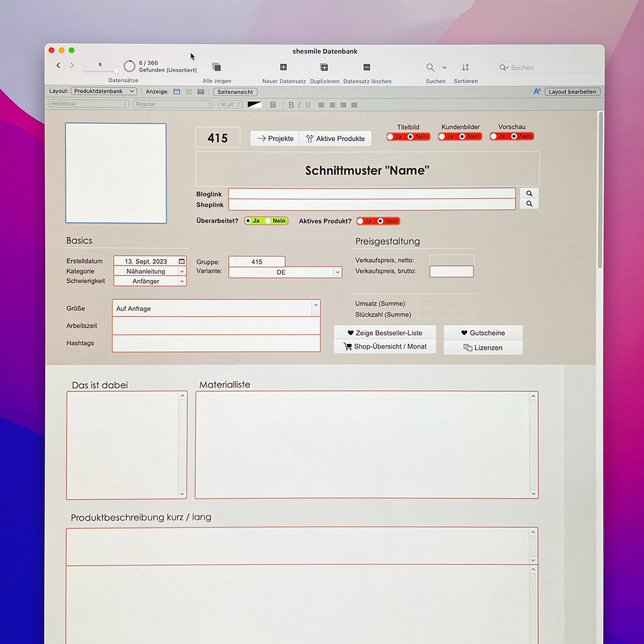Expand the Variante DE dropdown

[337, 272]
